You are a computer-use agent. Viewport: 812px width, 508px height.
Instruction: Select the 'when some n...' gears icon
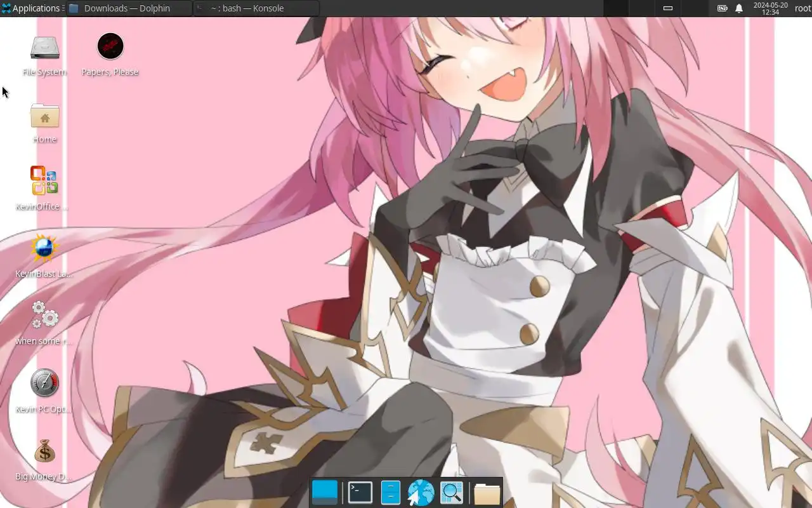tap(44, 323)
